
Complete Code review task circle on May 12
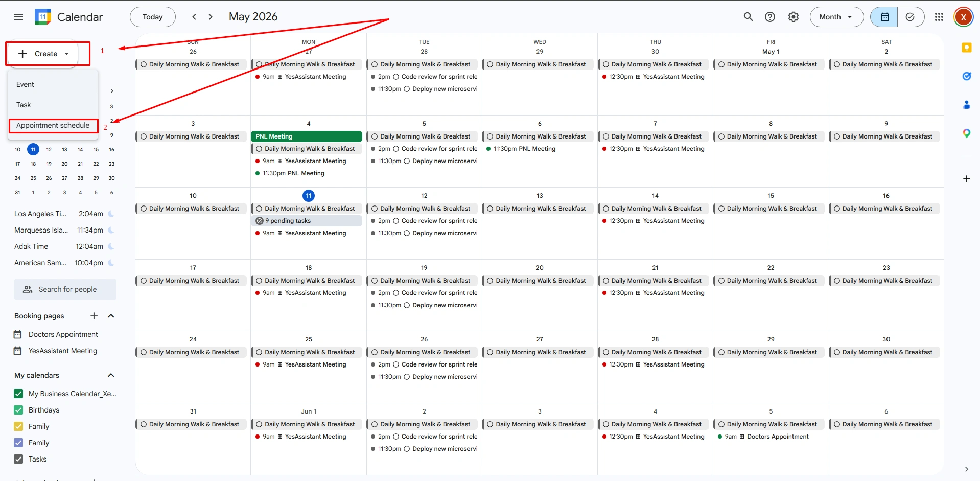point(396,221)
